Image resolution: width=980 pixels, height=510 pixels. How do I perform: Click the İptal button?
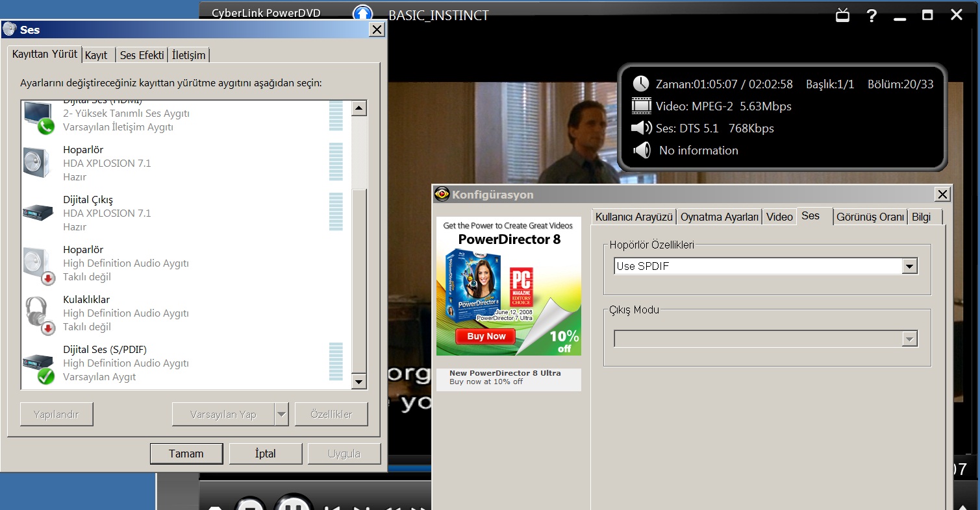266,454
